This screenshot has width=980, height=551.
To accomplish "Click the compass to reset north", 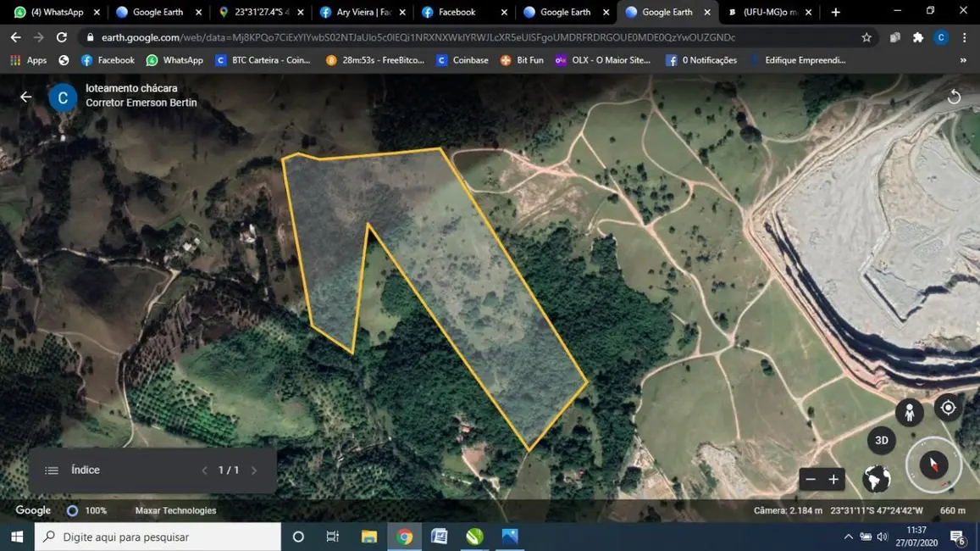I will (933, 465).
